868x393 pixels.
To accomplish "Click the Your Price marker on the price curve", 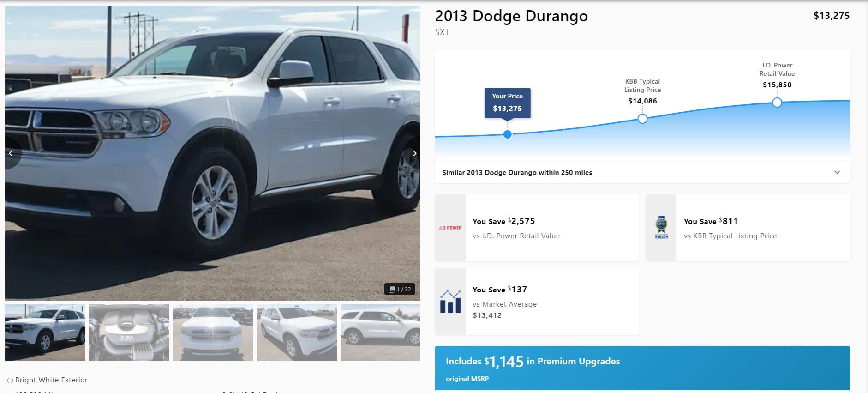I will [x=507, y=134].
